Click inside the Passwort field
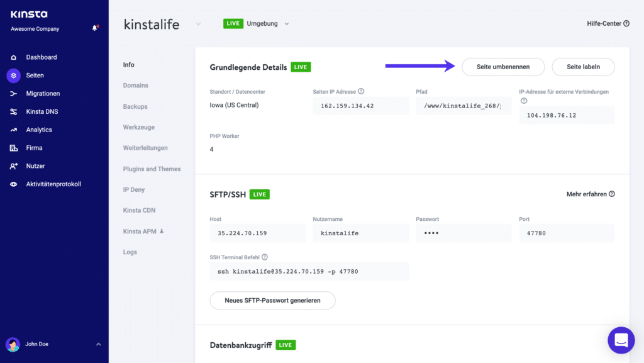 (464, 233)
